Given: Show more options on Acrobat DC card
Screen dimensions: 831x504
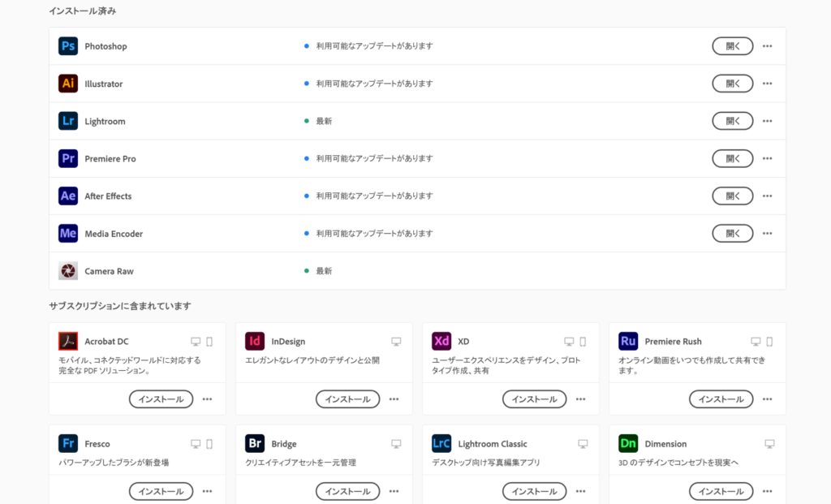Looking at the screenshot, I should click(x=207, y=399).
